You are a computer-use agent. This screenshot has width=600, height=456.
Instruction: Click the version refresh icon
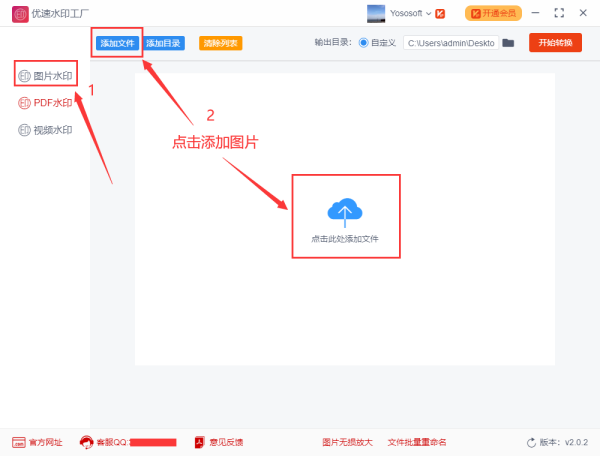(x=531, y=443)
